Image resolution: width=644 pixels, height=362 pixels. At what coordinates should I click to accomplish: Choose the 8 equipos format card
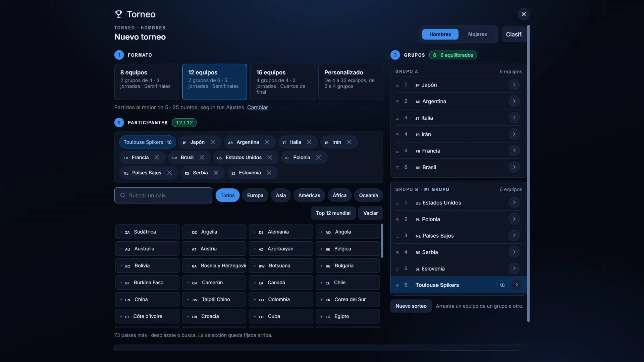coord(147,82)
